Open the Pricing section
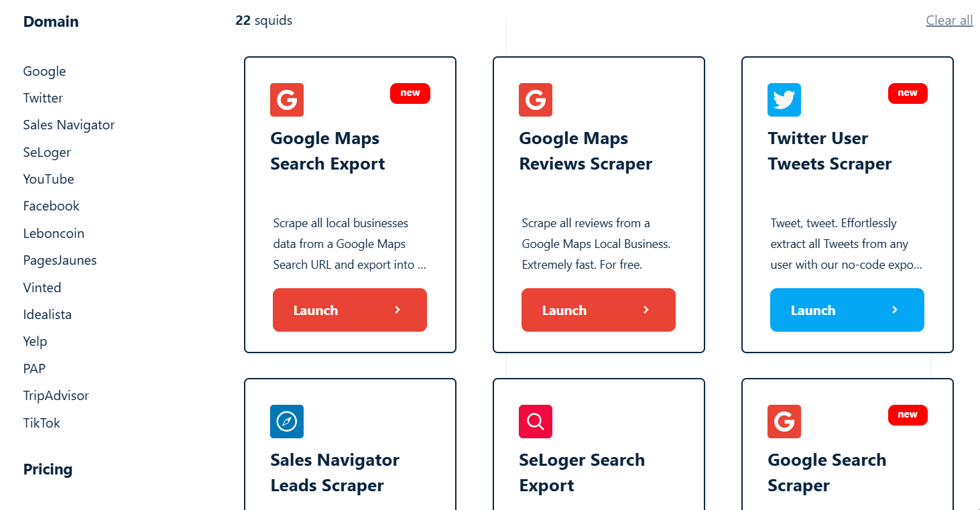 click(48, 469)
